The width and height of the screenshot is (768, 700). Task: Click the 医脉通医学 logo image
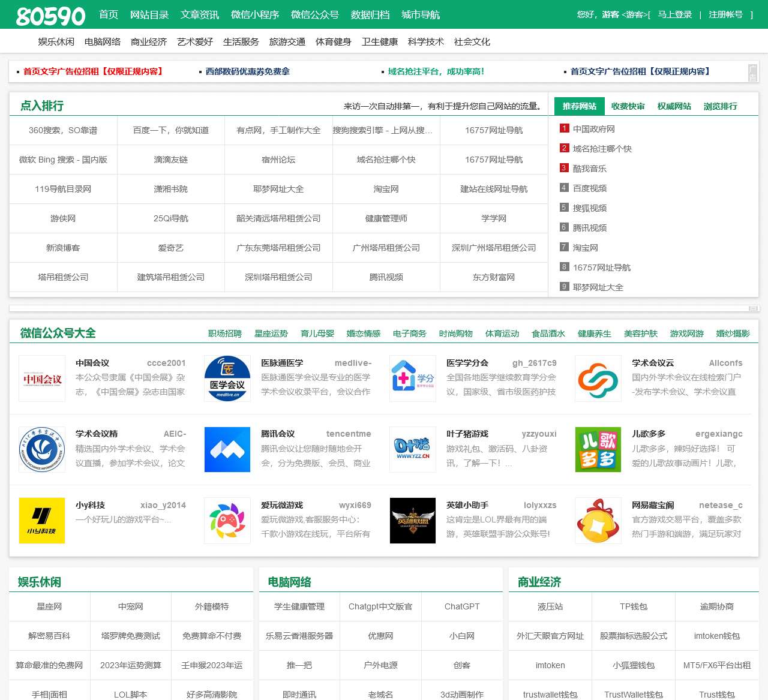click(x=227, y=378)
